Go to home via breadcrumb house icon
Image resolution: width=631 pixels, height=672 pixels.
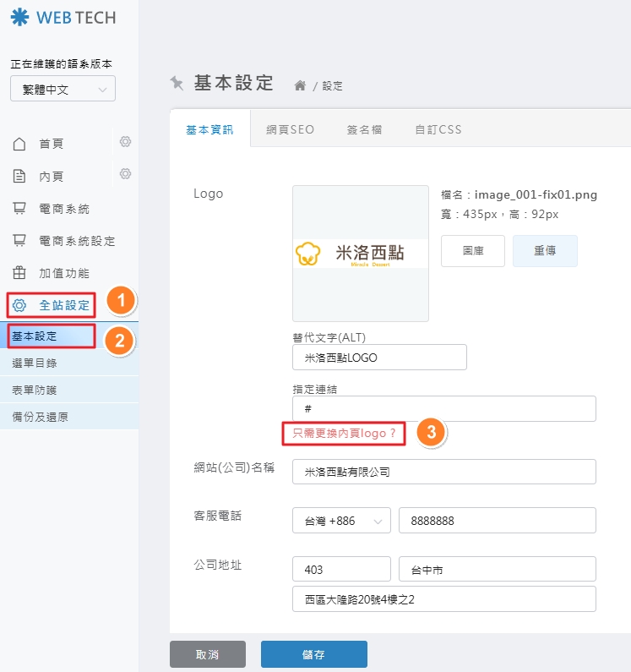coord(300,85)
